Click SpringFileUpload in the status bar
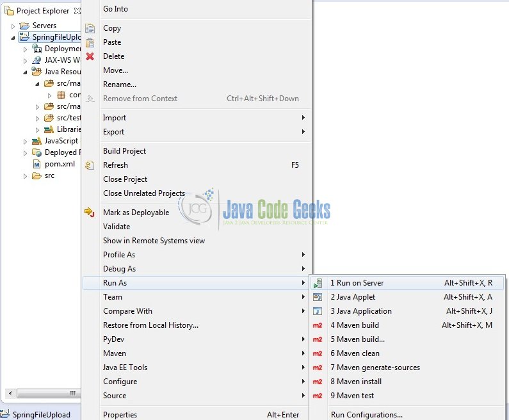The image size is (509, 420). (41, 415)
